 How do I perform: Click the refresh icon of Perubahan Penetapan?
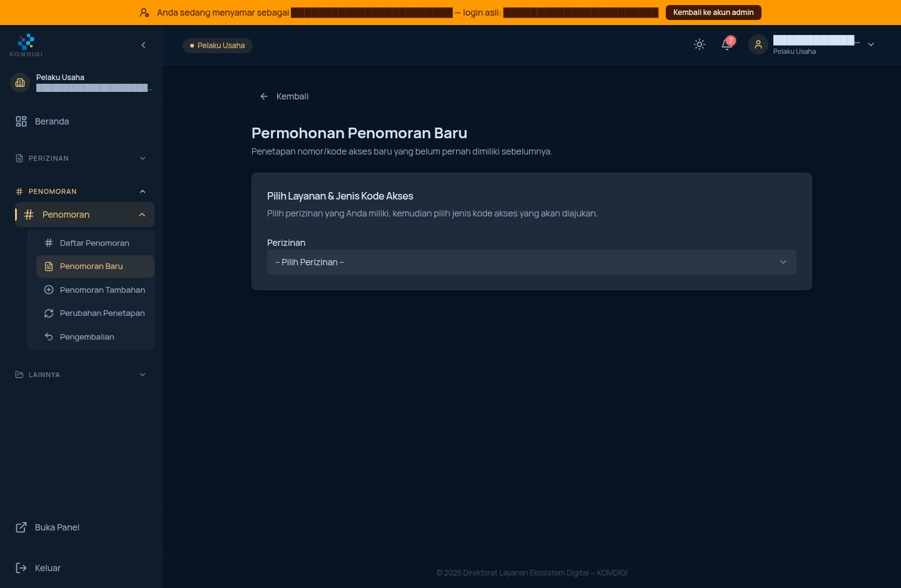click(x=49, y=313)
